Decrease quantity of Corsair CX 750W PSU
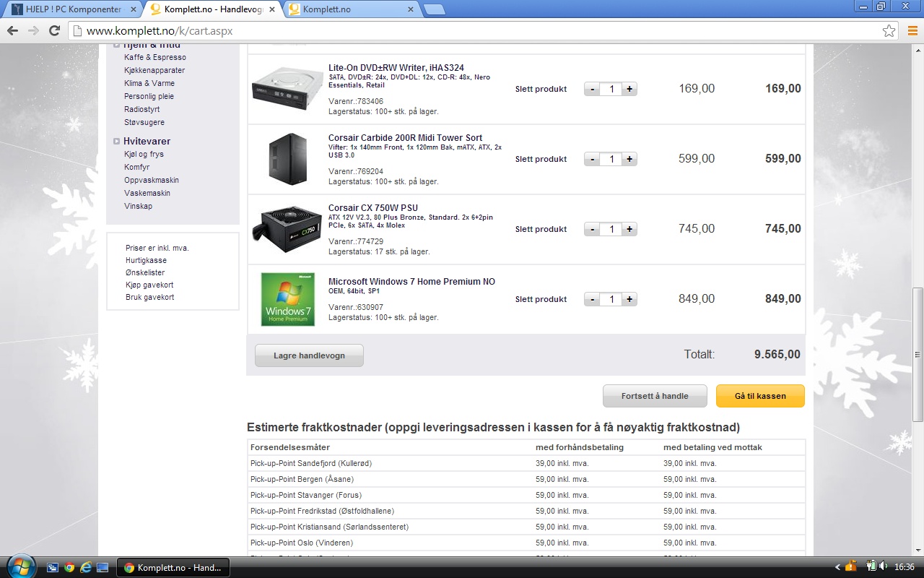The image size is (924, 578). [x=592, y=229]
